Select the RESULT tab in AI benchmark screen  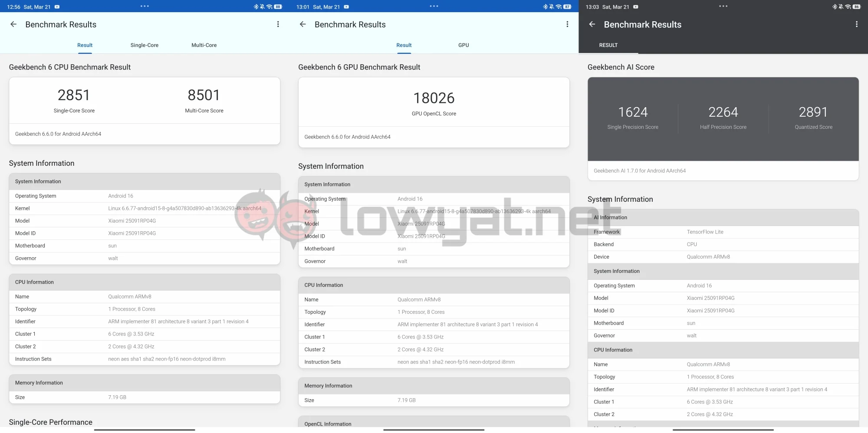click(x=608, y=45)
